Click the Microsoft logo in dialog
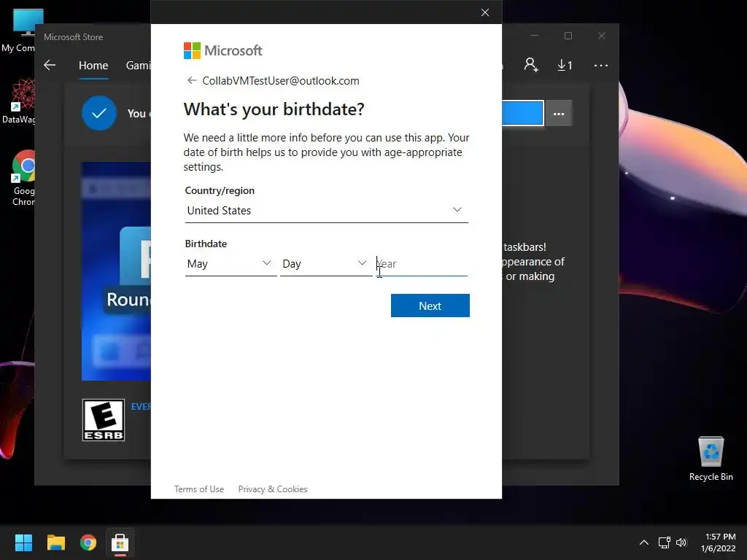The image size is (747, 560). 222,50
